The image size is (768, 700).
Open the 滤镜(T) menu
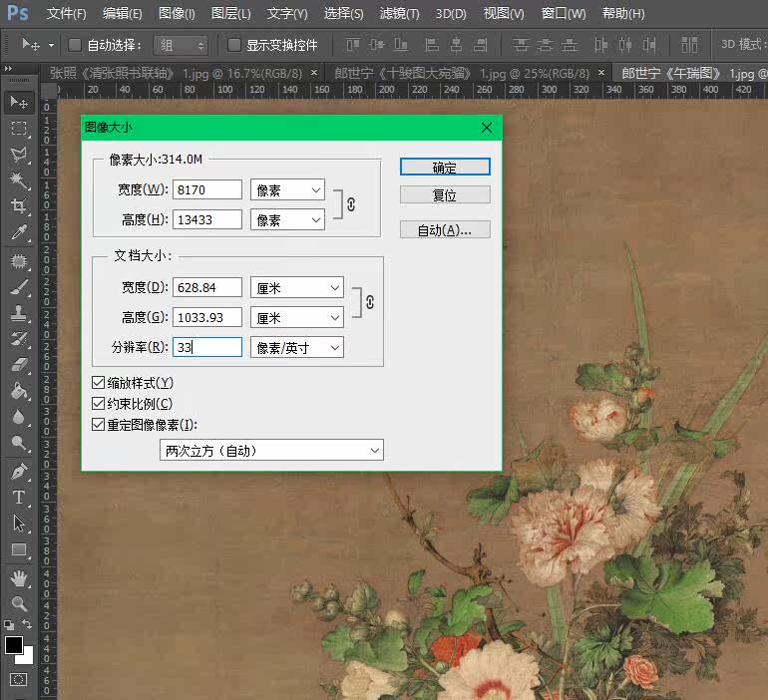click(399, 14)
